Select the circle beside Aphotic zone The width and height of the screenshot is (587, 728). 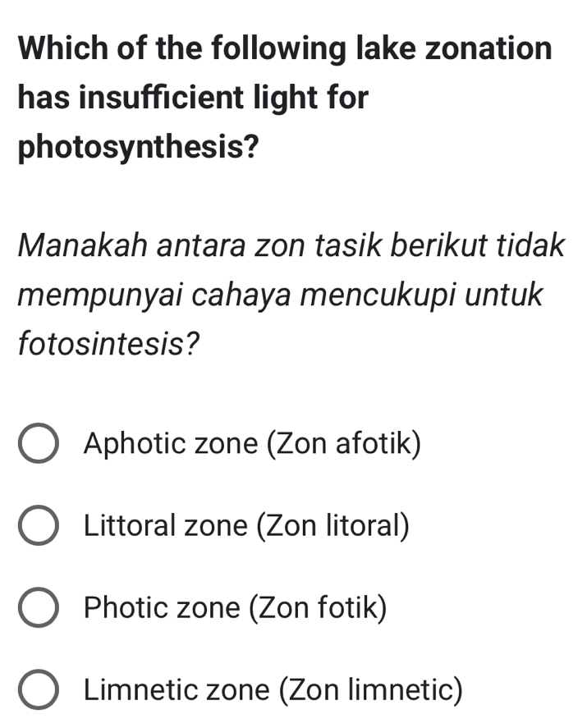pos(39,444)
